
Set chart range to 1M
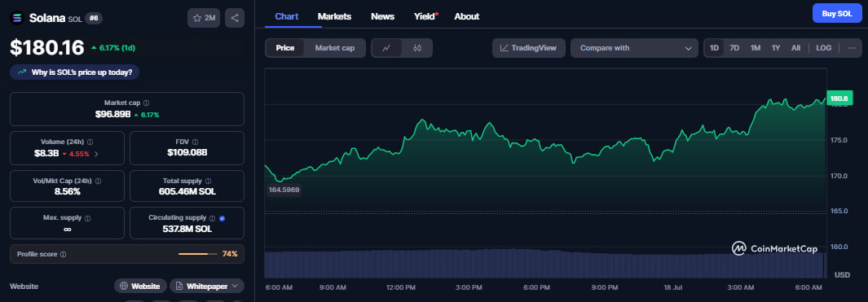click(756, 48)
